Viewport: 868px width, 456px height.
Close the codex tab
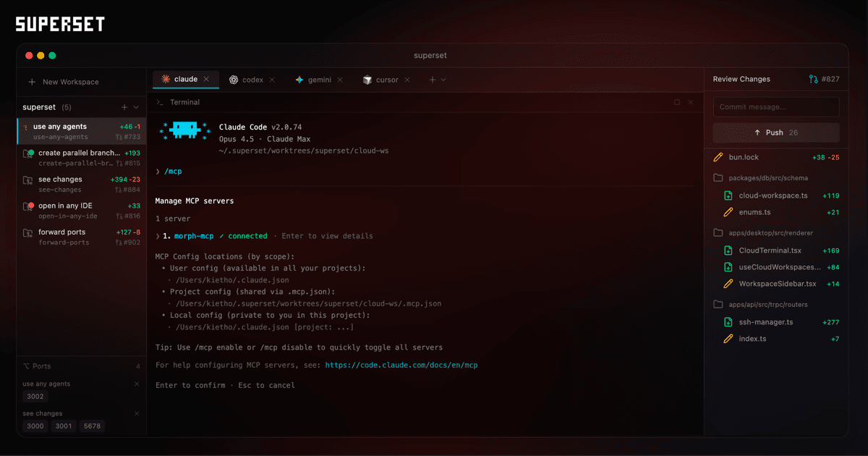(x=272, y=80)
